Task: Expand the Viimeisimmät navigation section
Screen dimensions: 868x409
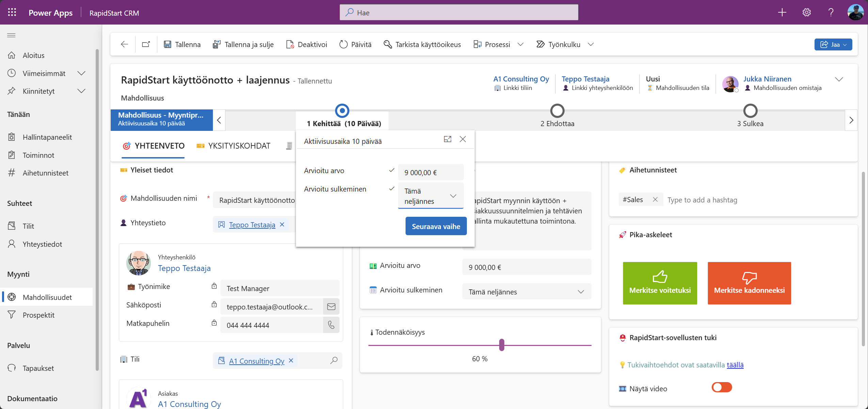Action: [x=81, y=73]
